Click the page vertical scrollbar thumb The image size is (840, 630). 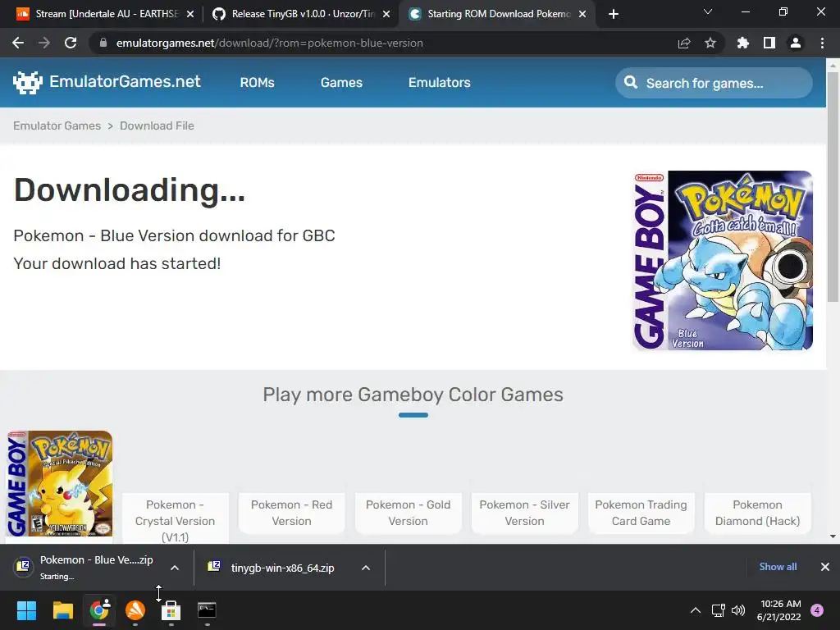(x=833, y=186)
